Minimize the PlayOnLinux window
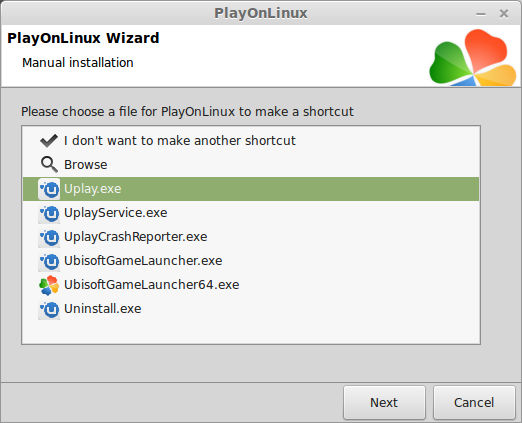This screenshot has width=522, height=423. [481, 14]
